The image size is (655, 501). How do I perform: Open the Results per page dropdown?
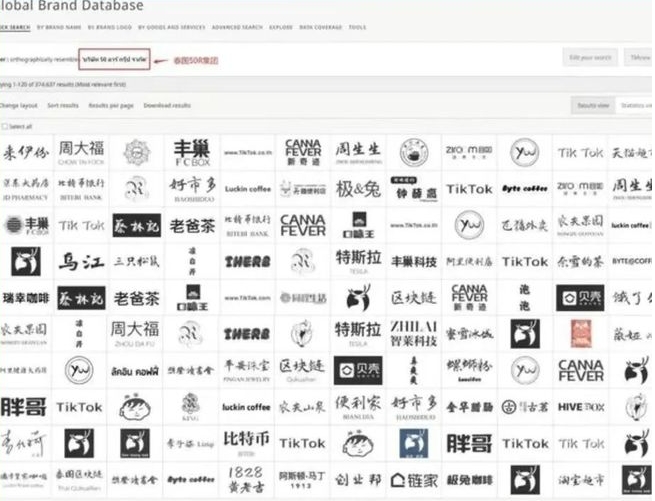[111, 105]
